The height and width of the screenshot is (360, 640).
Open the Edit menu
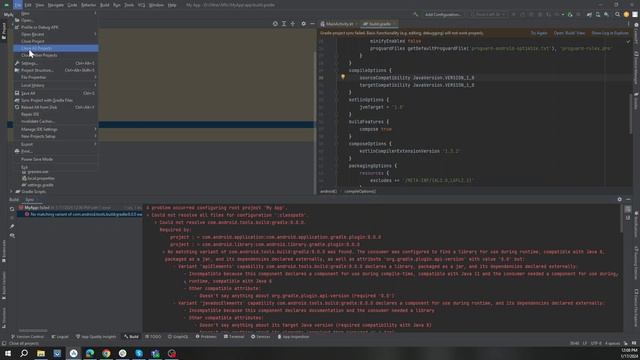coord(28,5)
